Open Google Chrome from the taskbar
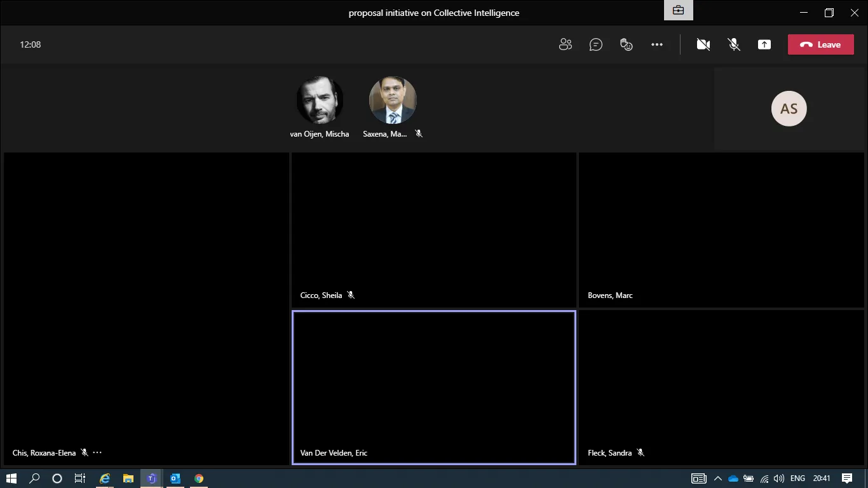868x488 pixels. (199, 478)
